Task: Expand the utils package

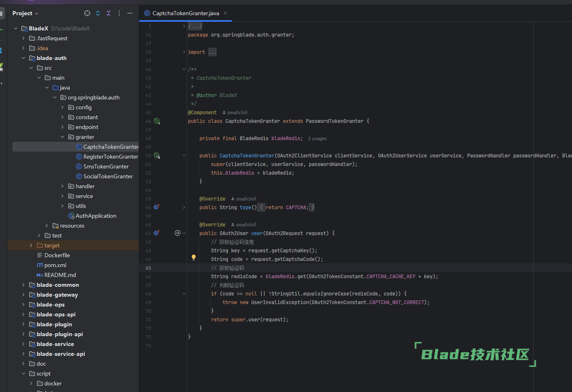Action: point(63,206)
